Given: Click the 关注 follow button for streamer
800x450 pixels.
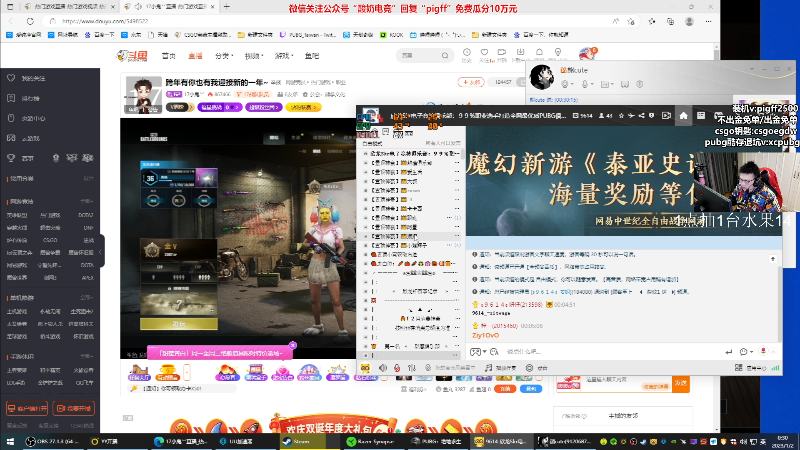Looking at the screenshot, I should click(470, 82).
